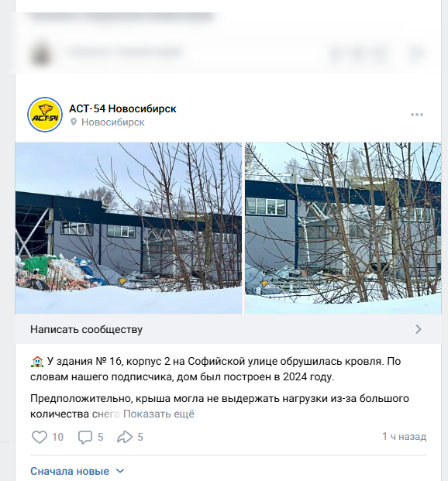
Task: Click the location pin next to Новосибирск
Action: tap(74, 122)
